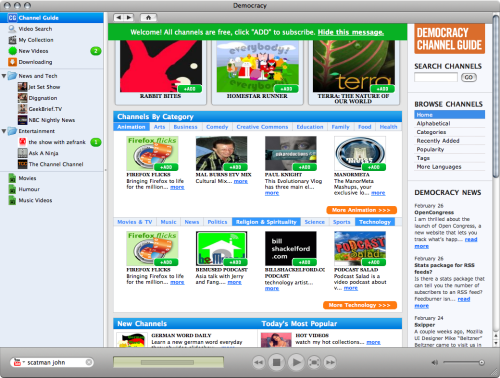Image resolution: width=500 pixels, height=378 pixels.
Task: Add the Homestar Runner channel
Action: pyautogui.click(x=286, y=89)
